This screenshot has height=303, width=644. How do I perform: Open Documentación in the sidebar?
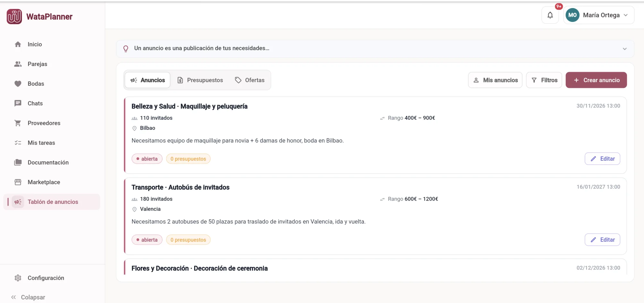[x=52, y=162]
